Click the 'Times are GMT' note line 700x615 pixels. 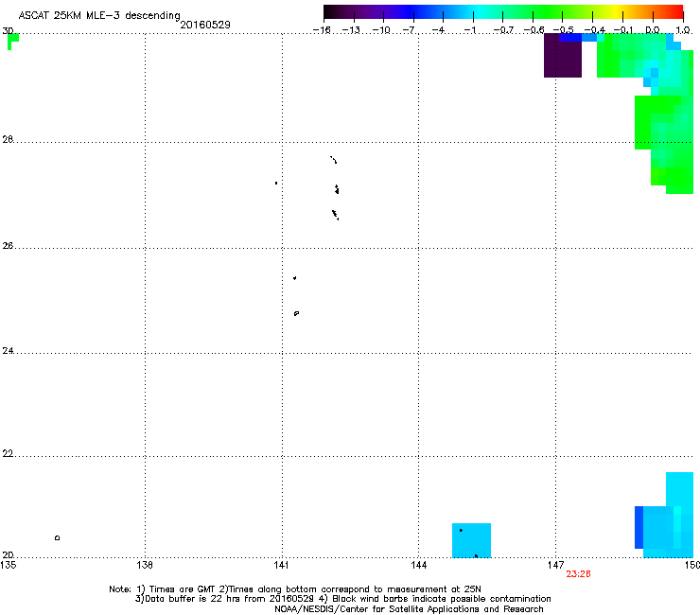pyautogui.click(x=294, y=589)
